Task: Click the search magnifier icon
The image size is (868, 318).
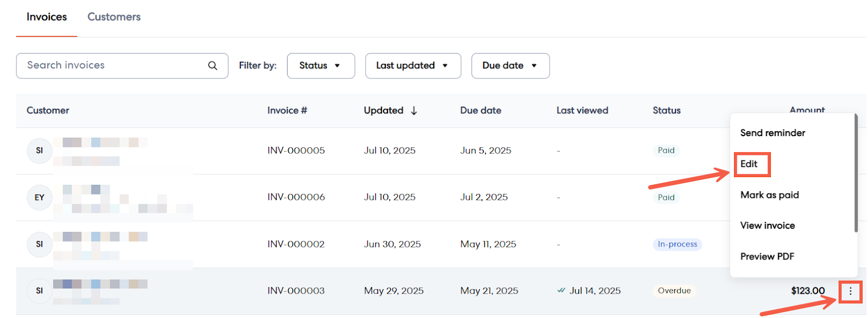Action: [213, 66]
